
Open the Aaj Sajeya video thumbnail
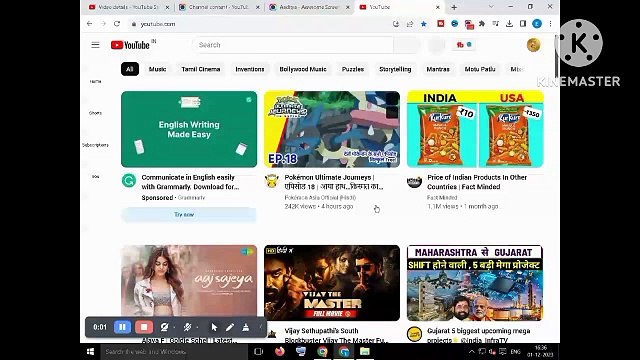pos(189,282)
